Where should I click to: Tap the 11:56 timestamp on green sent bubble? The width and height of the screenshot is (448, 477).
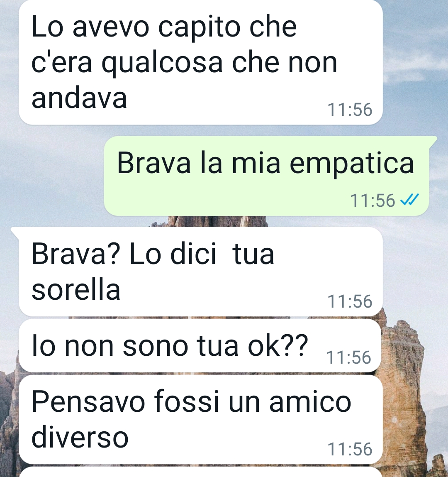[373, 201]
